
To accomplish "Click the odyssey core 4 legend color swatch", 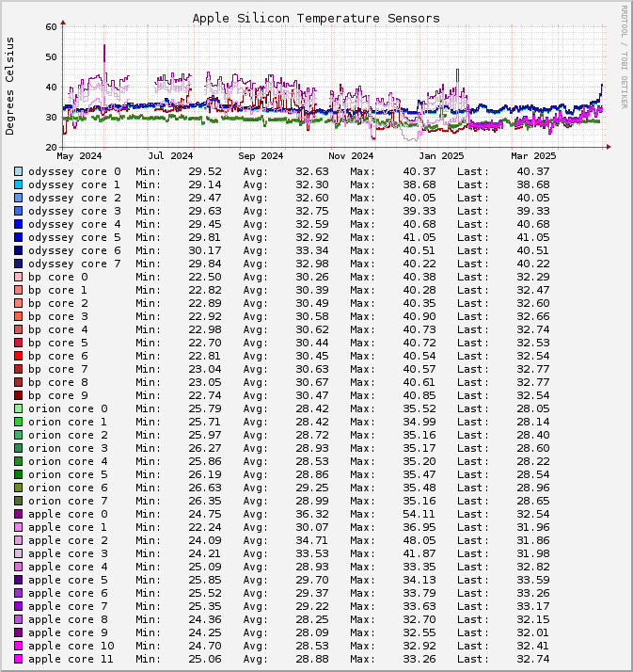I will coord(18,224).
